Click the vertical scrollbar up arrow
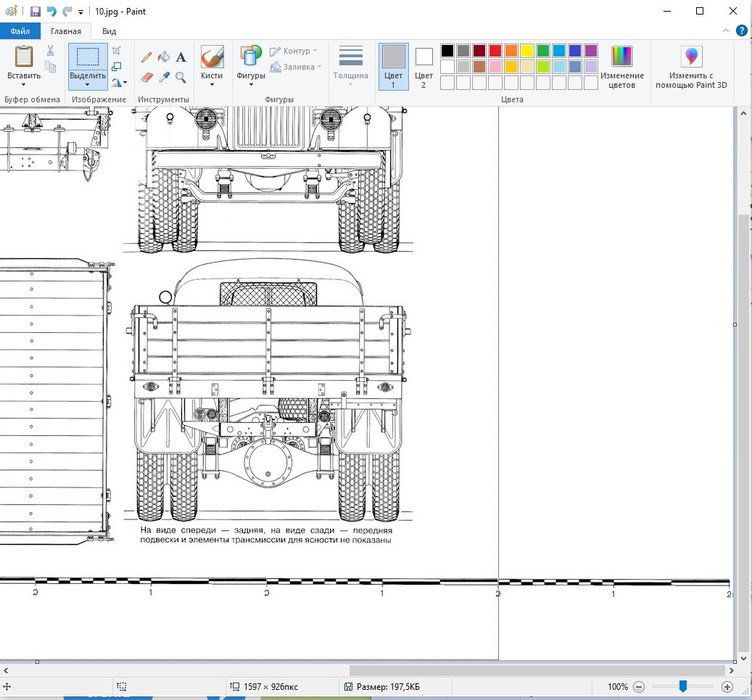 (x=743, y=113)
